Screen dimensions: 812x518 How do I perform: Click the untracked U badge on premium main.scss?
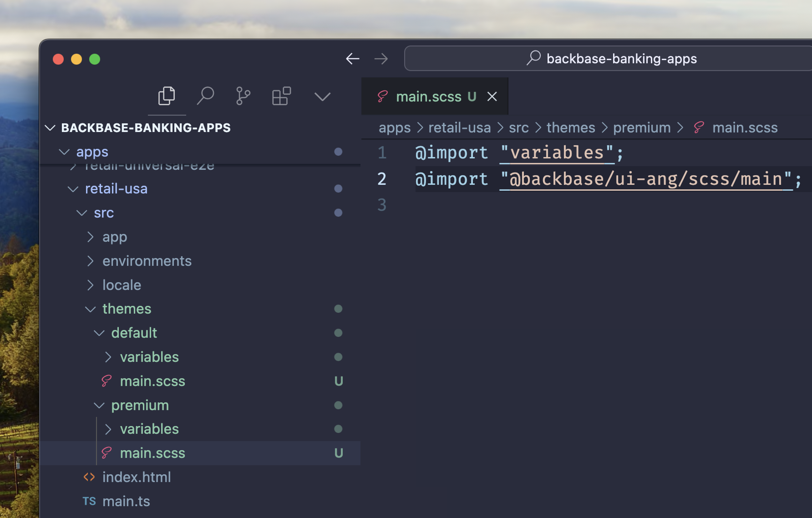(339, 453)
